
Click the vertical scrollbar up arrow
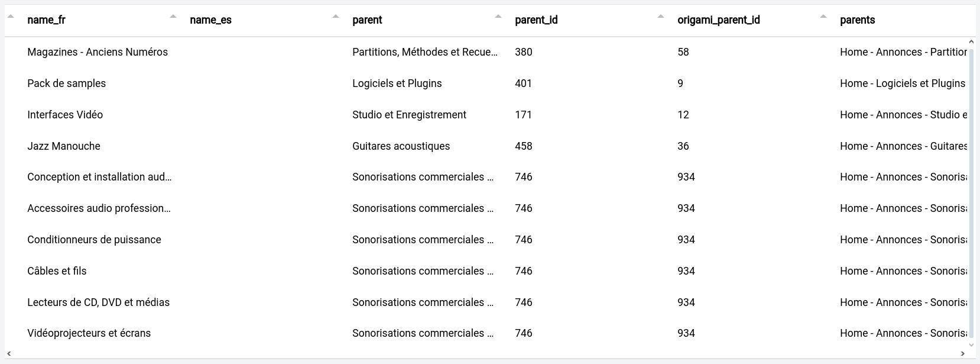(971, 42)
